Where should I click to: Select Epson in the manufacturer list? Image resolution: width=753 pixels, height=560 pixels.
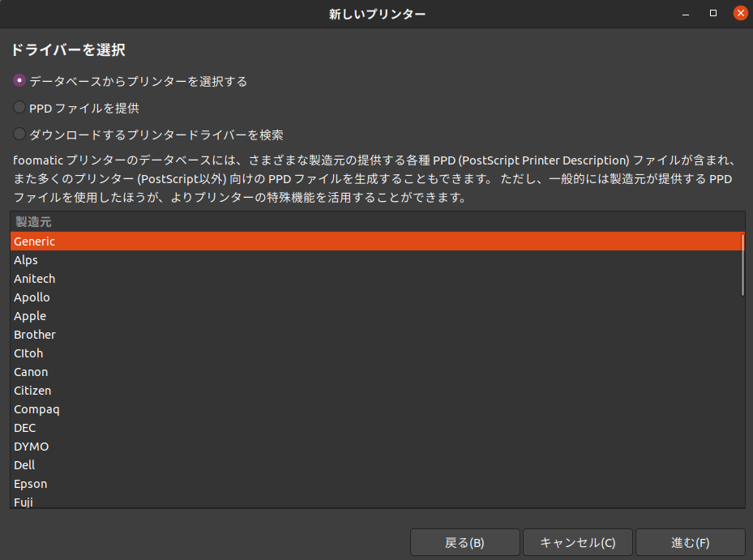[x=30, y=484]
